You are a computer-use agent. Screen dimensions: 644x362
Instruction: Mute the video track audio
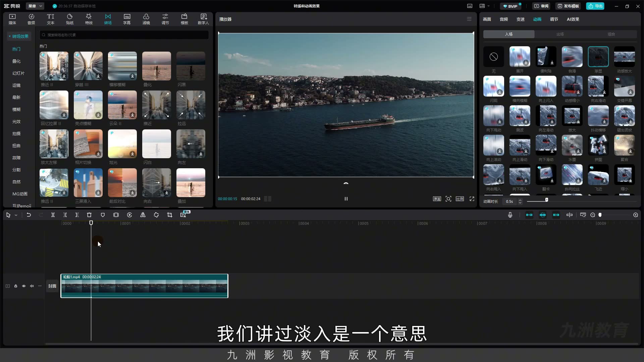click(x=32, y=286)
